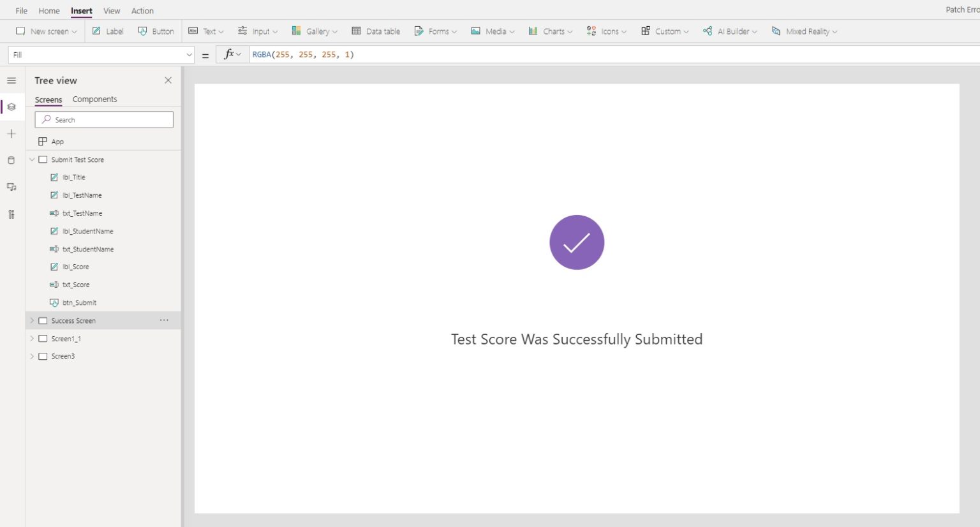Image resolution: width=980 pixels, height=527 pixels.
Task: Close the Tree view panel
Action: coord(168,80)
